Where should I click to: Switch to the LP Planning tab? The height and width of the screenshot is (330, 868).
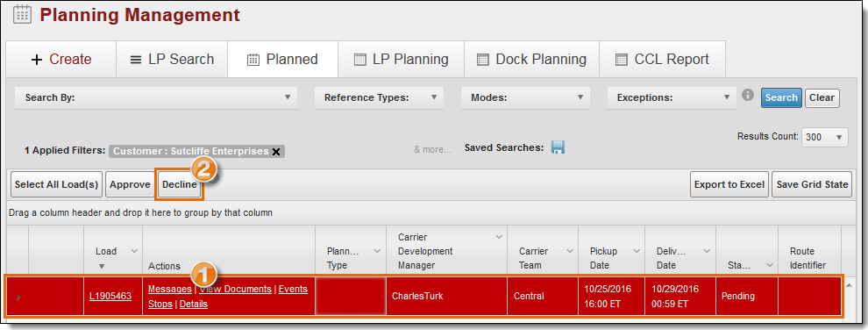click(401, 60)
